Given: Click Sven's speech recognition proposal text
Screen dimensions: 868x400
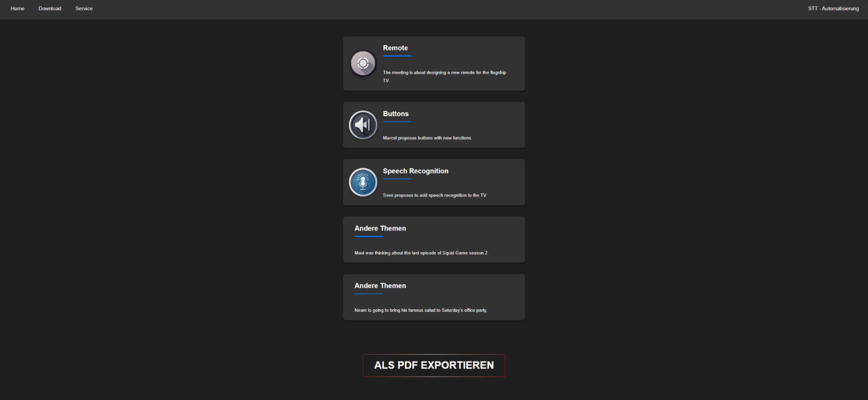Looking at the screenshot, I should (436, 195).
